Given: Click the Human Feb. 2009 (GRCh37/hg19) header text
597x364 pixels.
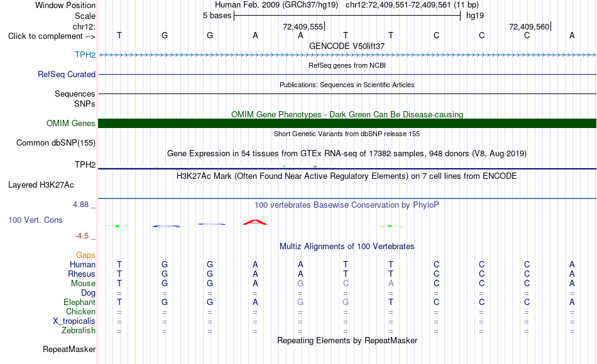Looking at the screenshot, I should click(277, 5).
